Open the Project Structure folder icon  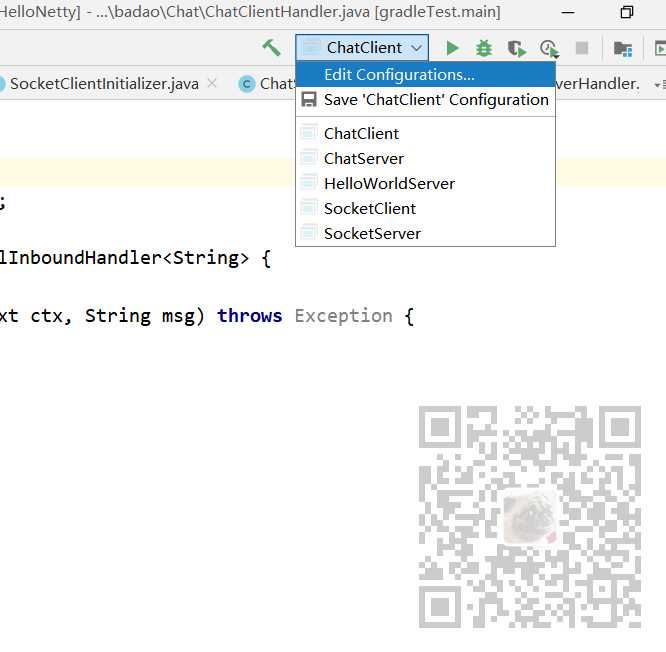coord(623,49)
